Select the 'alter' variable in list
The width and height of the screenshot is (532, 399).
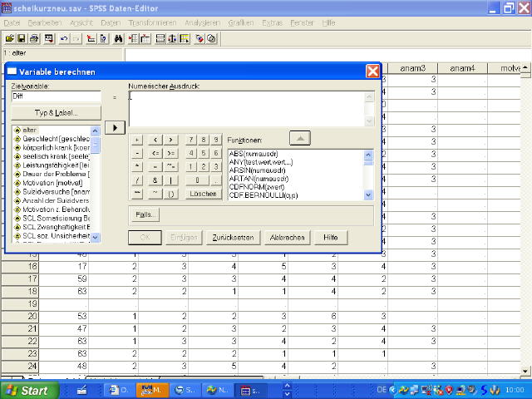tap(30, 130)
